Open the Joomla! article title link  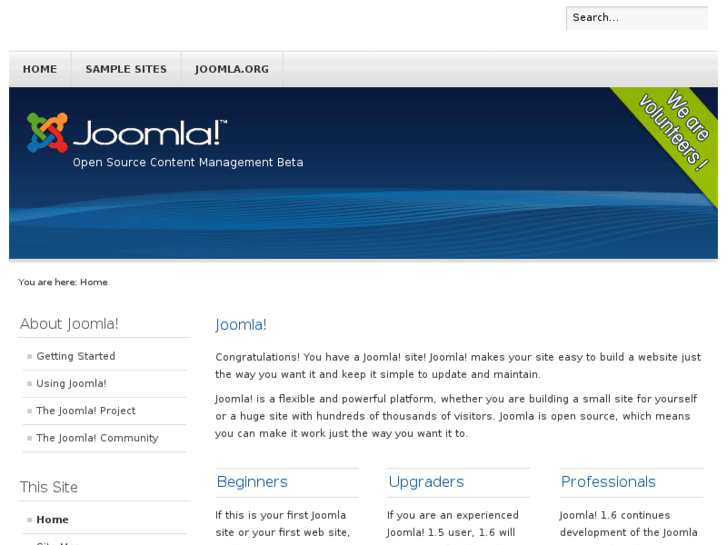click(x=241, y=325)
